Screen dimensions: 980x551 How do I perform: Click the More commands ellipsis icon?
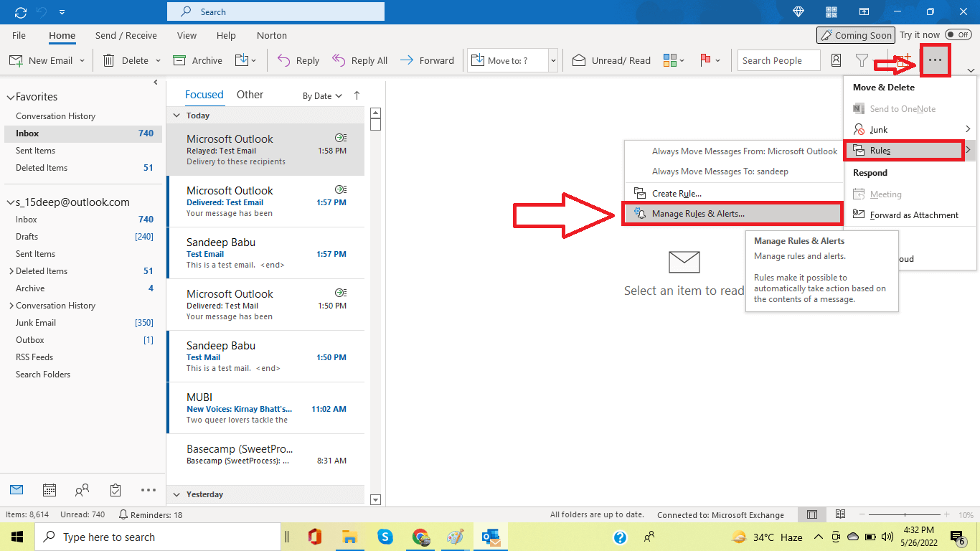935,60
